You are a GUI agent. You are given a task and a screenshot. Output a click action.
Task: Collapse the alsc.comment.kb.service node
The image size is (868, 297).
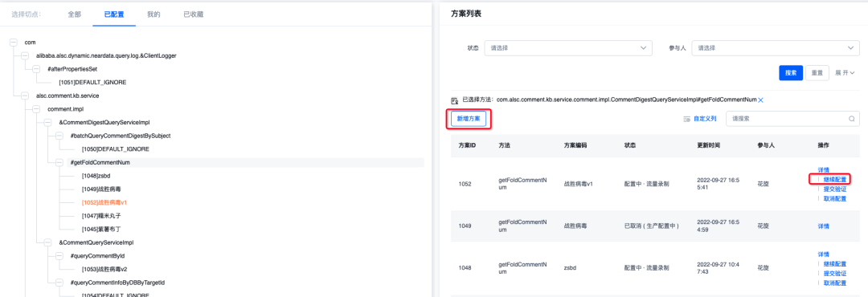pyautogui.click(x=24, y=96)
